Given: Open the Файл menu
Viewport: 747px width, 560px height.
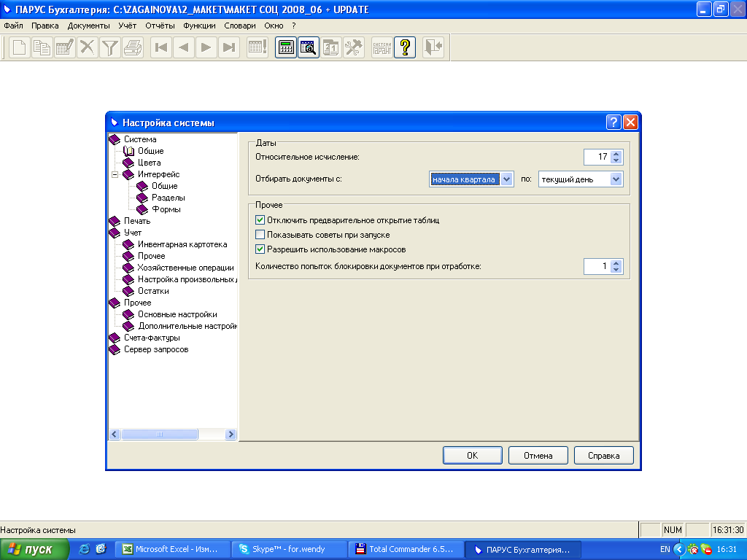Looking at the screenshot, I should 13,26.
